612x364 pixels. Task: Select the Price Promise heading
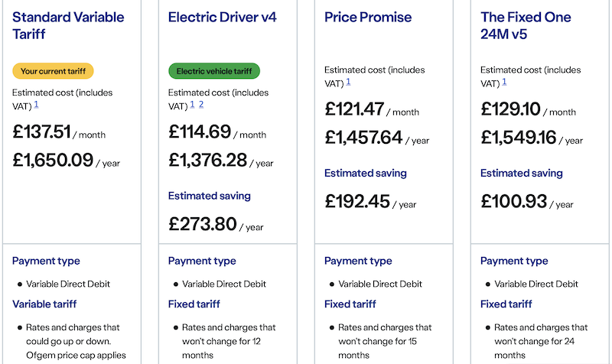point(368,17)
